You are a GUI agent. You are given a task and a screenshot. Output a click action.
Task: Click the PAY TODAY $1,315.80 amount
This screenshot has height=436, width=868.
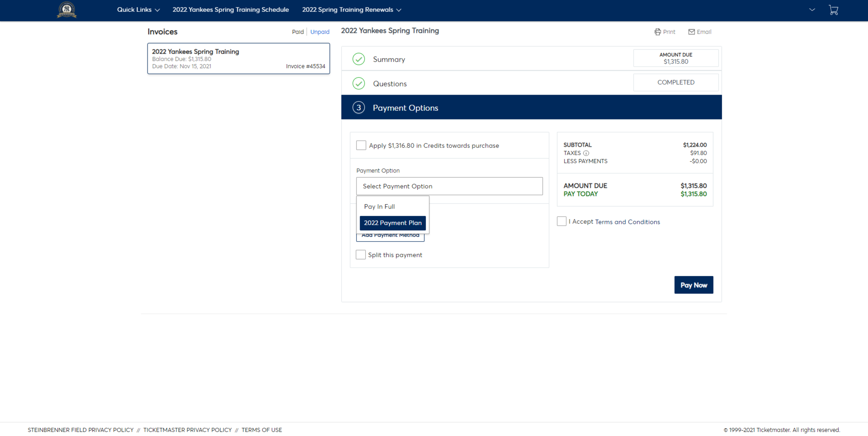tap(693, 194)
